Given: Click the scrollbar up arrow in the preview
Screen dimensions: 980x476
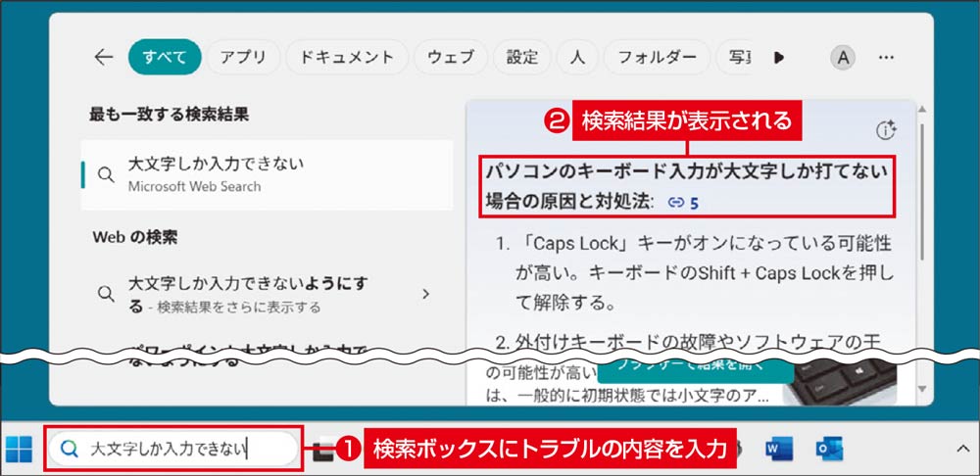Looking at the screenshot, I should [922, 110].
